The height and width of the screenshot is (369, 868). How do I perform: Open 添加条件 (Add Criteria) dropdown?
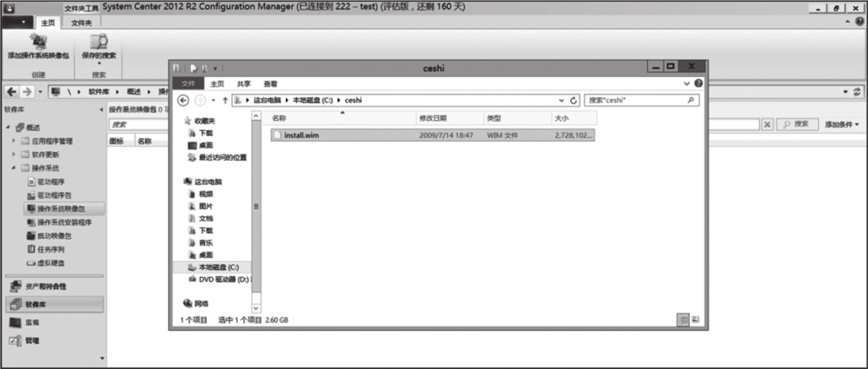(842, 124)
